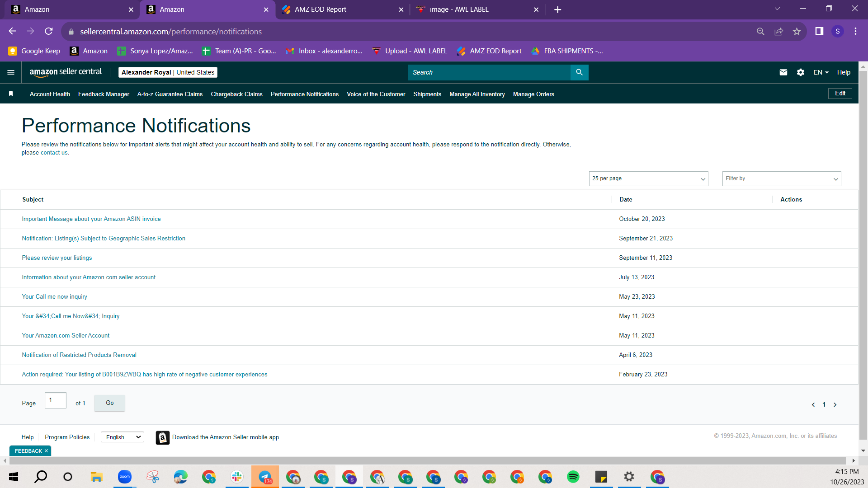The image size is (868, 488).
Task: Switch to the first Amazon tab
Action: point(72,9)
